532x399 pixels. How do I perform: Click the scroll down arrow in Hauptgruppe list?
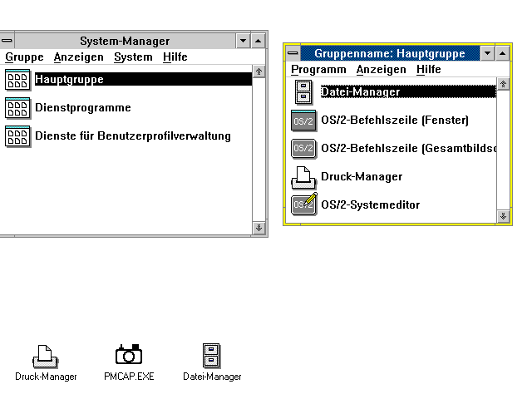tap(503, 216)
